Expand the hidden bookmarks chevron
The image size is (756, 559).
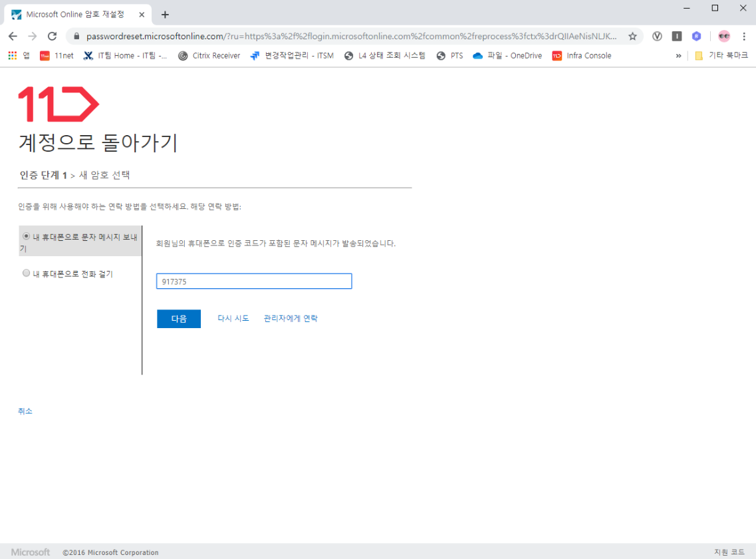click(678, 55)
